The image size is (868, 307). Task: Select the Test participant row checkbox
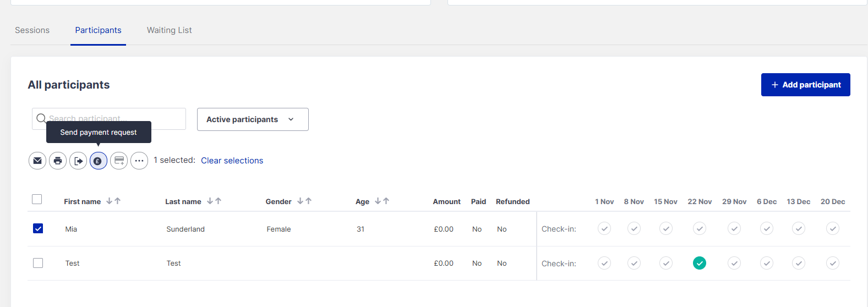coord(38,263)
